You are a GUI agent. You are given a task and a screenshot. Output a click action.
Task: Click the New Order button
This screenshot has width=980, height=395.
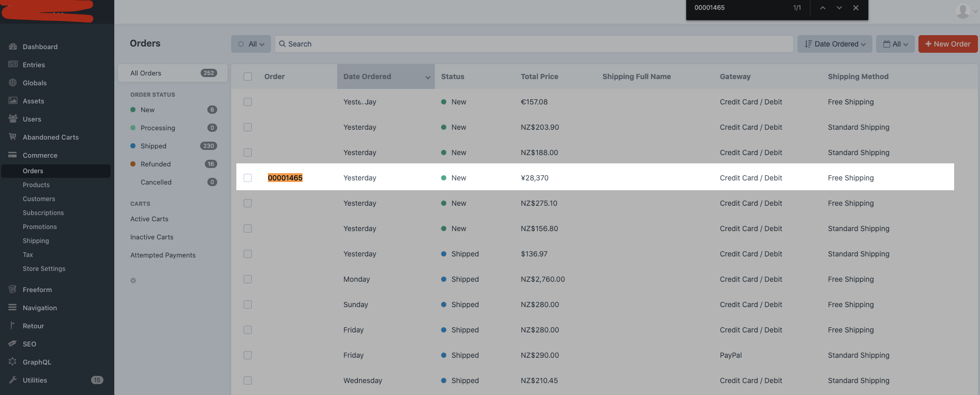click(x=948, y=44)
